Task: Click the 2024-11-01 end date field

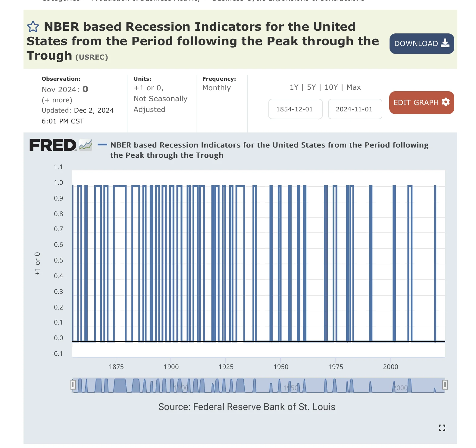Action: pyautogui.click(x=355, y=109)
